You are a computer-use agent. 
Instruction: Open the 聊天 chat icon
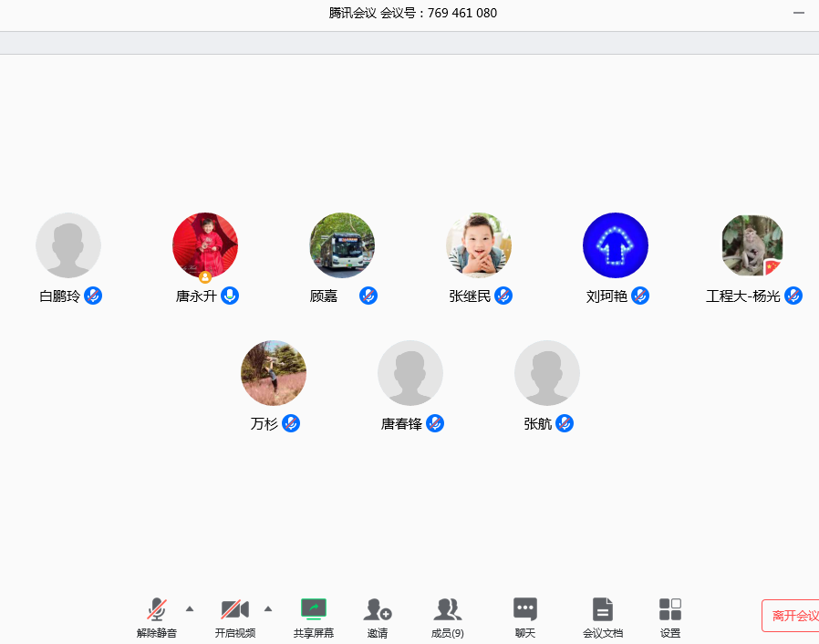coord(524,609)
